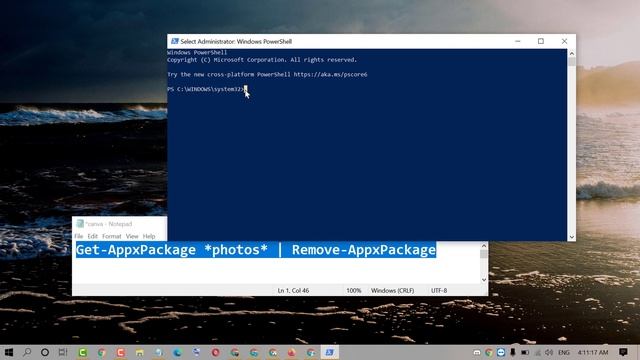Open Notepad's Format menu
The height and width of the screenshot is (360, 640).
112,236
